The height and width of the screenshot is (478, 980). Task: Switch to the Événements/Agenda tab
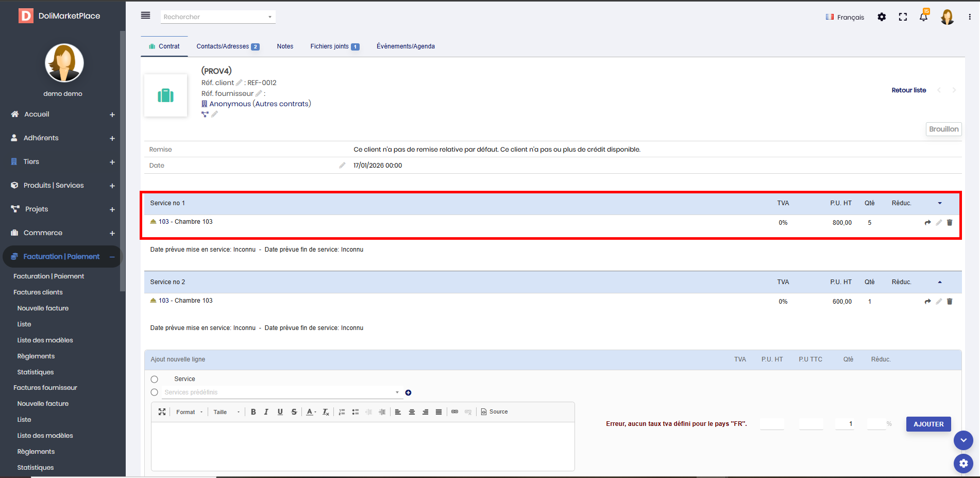[405, 46]
